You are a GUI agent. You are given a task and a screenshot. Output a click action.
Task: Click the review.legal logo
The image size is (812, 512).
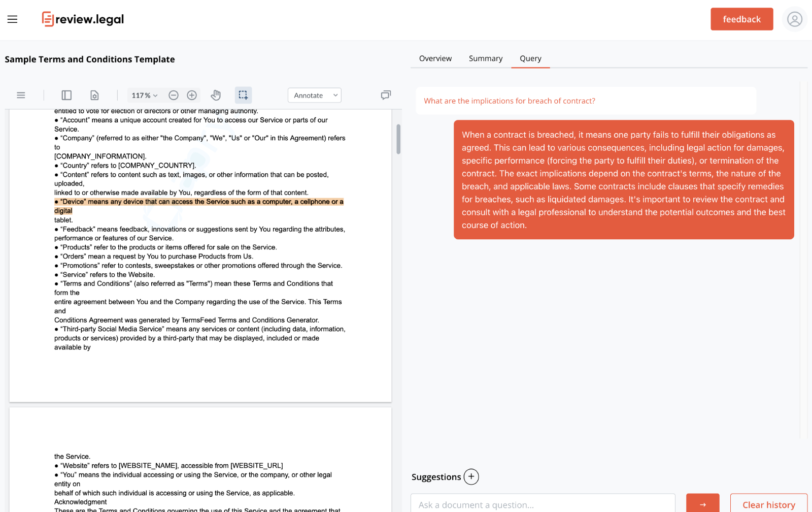83,19
